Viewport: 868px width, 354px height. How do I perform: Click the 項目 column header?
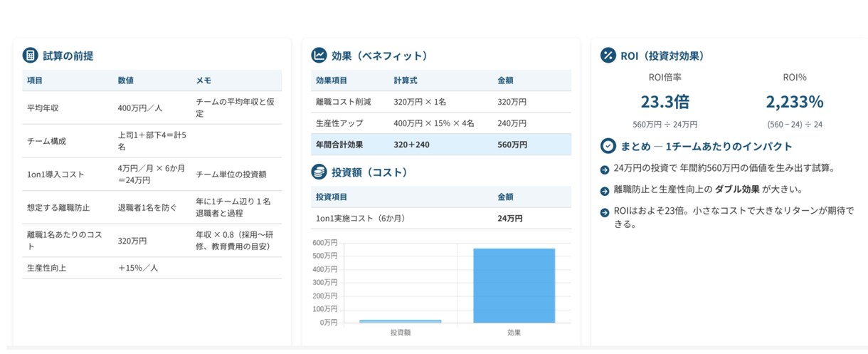click(x=35, y=80)
